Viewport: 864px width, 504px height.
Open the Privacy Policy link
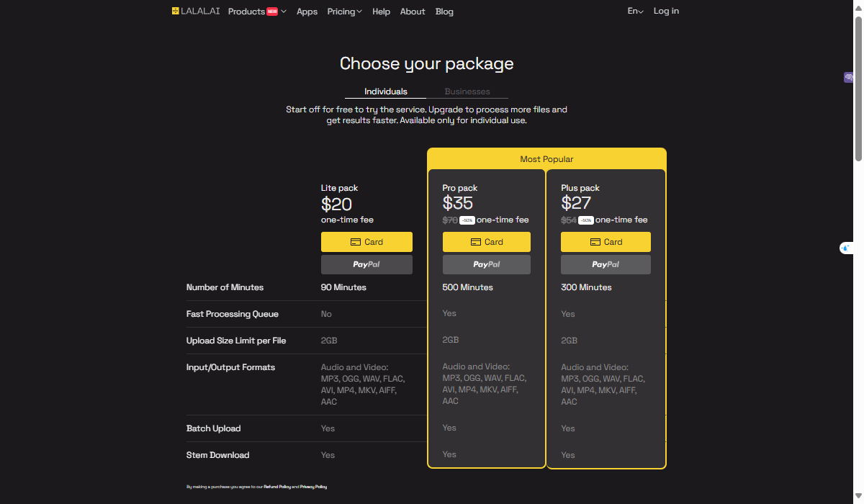coord(313,487)
